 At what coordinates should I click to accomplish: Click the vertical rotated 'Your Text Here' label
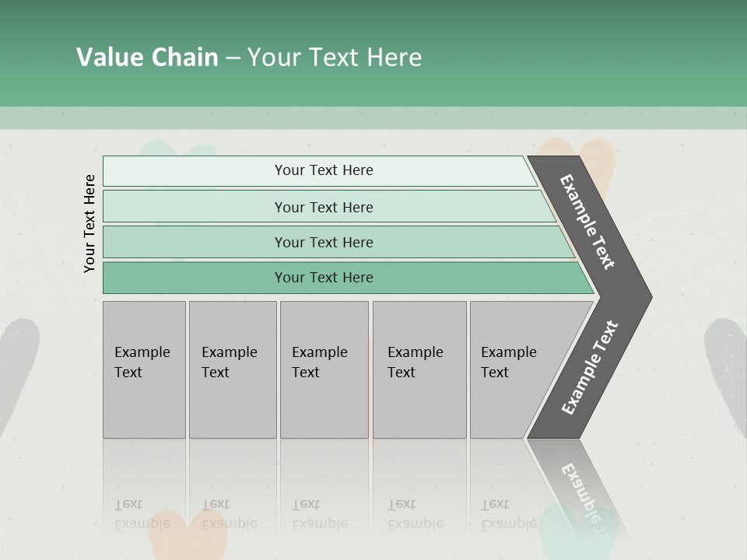click(89, 223)
